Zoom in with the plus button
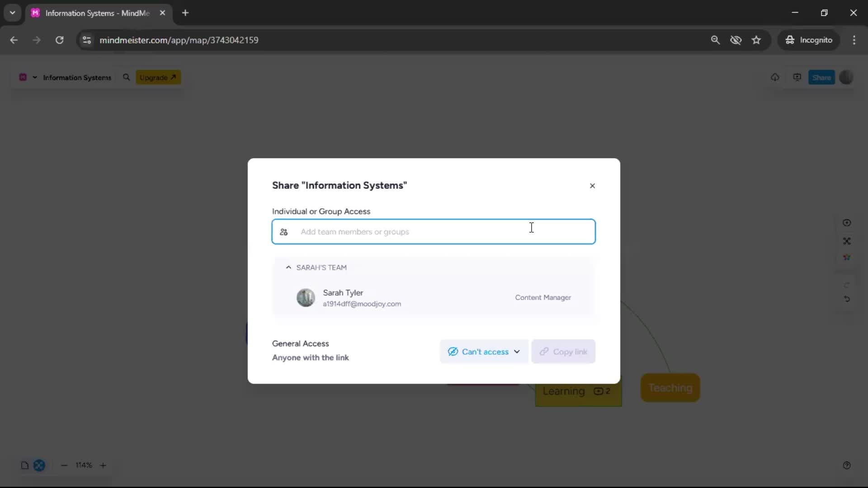 point(103,465)
